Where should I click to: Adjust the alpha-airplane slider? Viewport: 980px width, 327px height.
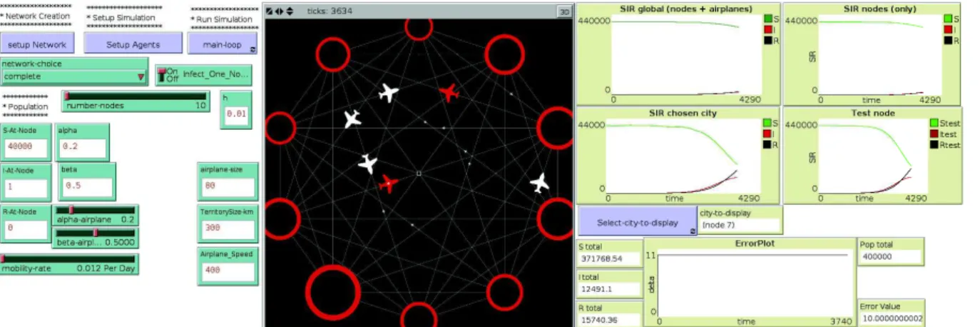click(96, 215)
